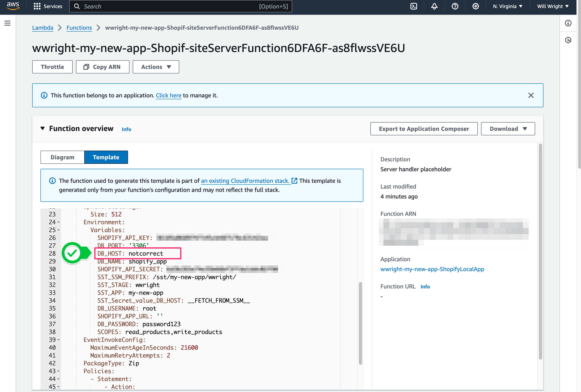The image size is (581, 392).
Task: Toggle the left hamburger navigation menu
Action: 7,23
